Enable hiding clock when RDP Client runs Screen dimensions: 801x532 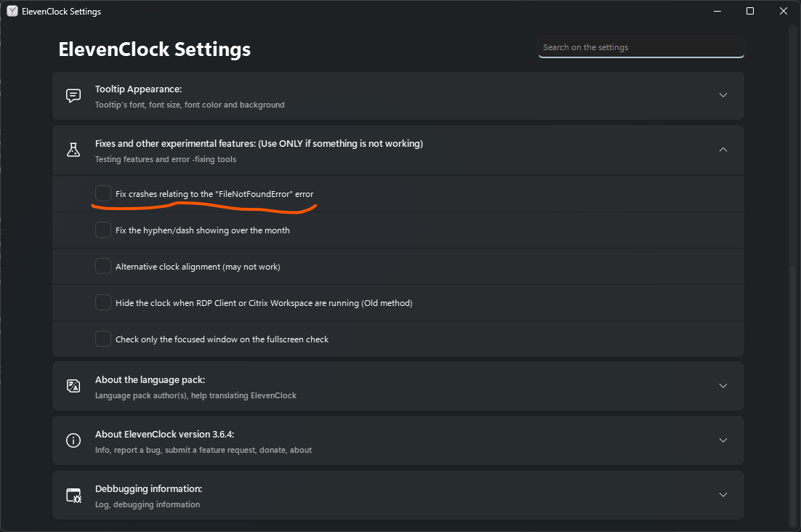click(102, 302)
